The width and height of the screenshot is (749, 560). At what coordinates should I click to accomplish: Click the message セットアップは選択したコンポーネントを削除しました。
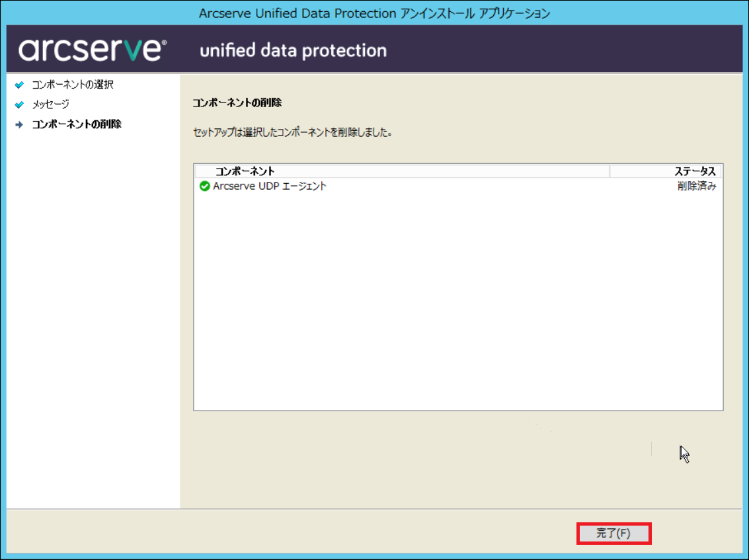click(292, 132)
